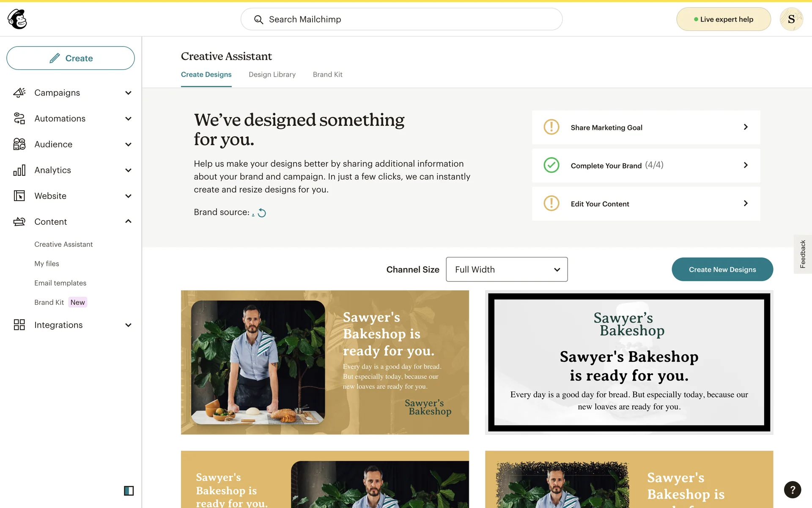This screenshot has height=508, width=812.
Task: Open the Share Marketing Goal item
Action: click(646, 127)
